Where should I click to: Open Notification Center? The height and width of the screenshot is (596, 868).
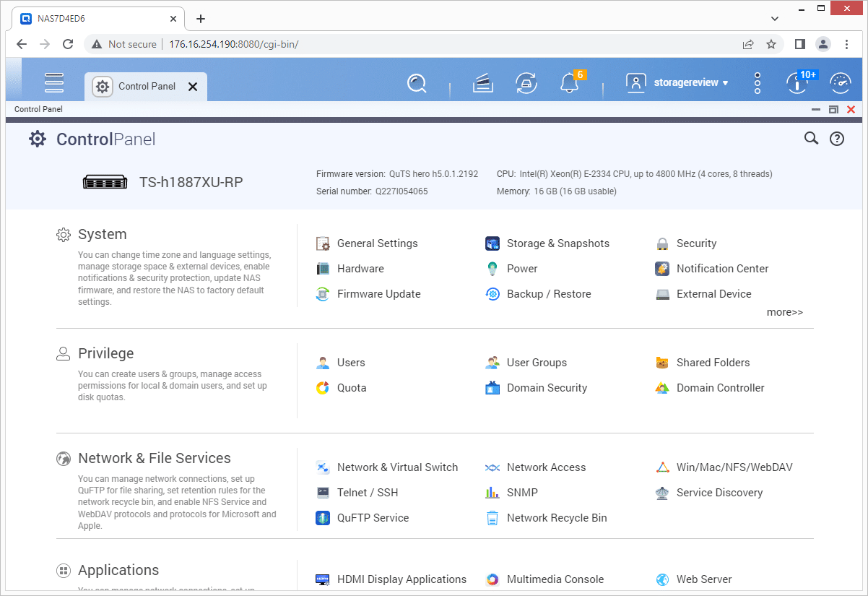(x=712, y=269)
